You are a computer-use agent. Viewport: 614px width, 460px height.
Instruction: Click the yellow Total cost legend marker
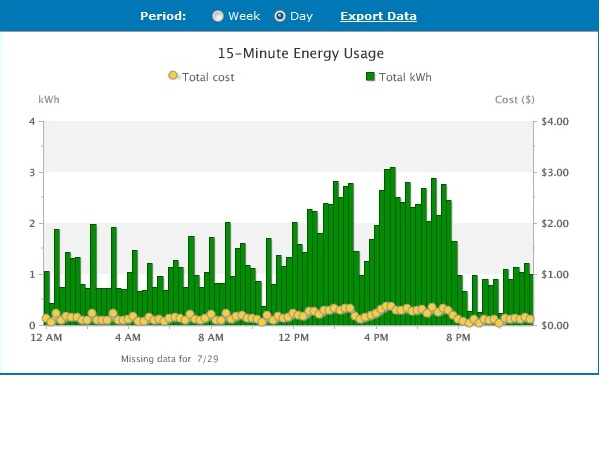coord(173,76)
